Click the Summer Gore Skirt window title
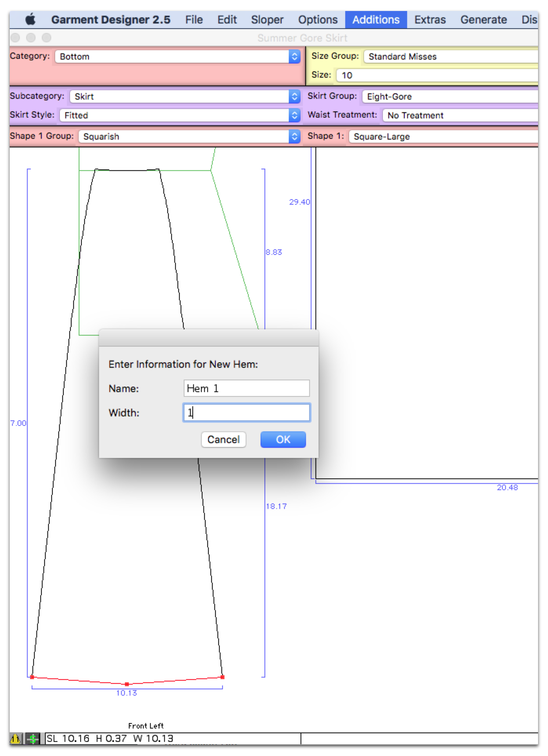 pyautogui.click(x=302, y=38)
